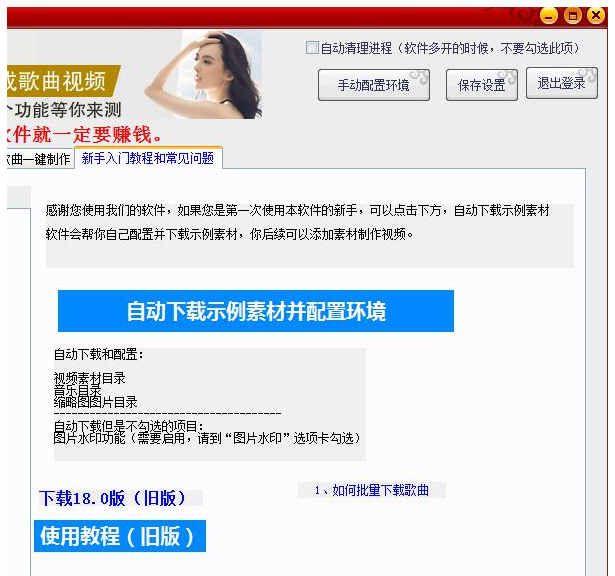Click 自动下载示例素材并配置环境 blue button
615x576 pixels.
[256, 311]
